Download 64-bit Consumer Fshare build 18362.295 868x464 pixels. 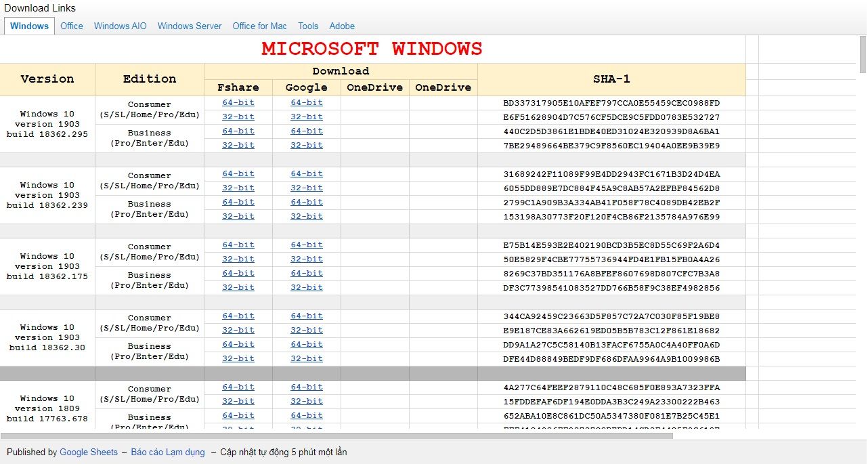click(x=238, y=102)
